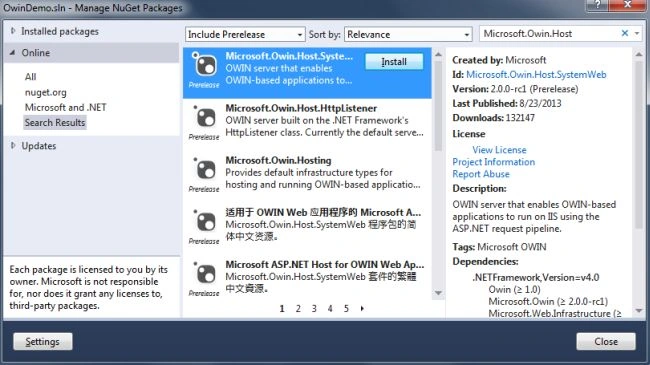Go to results page 3
Screen dimensions: 650x365
click(x=314, y=309)
